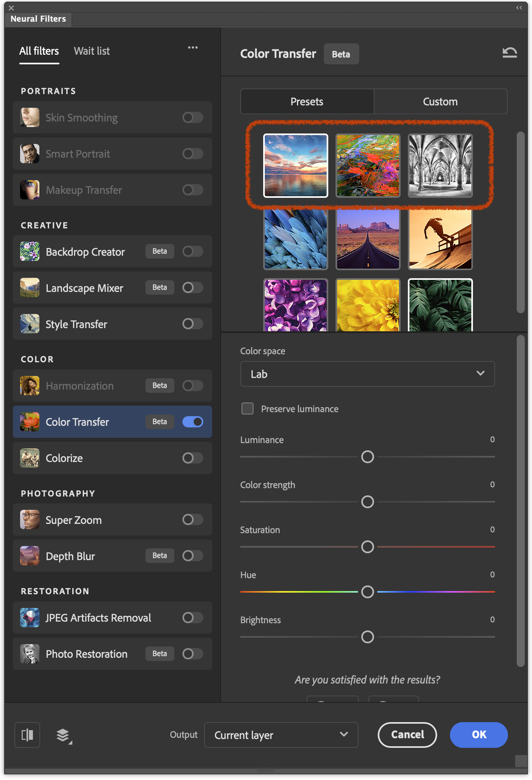This screenshot has width=532, height=780.
Task: Enable JPEG Artifacts Removal toggle
Action: click(193, 618)
